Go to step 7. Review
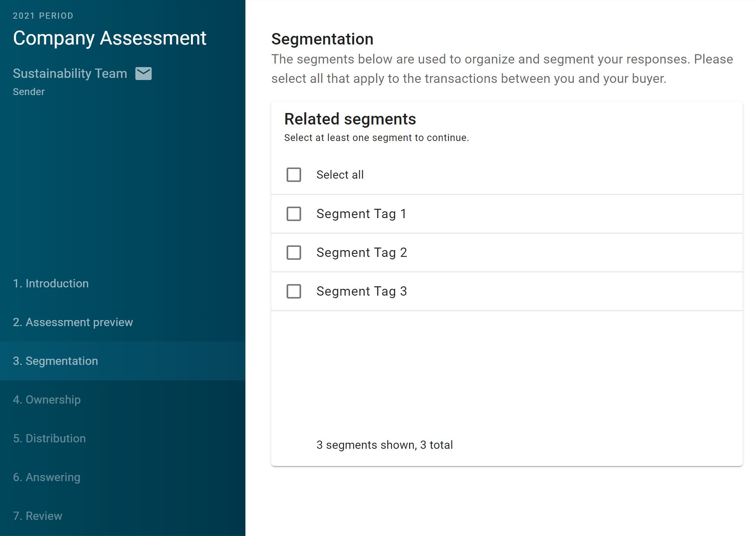The height and width of the screenshot is (536, 756). point(123,516)
